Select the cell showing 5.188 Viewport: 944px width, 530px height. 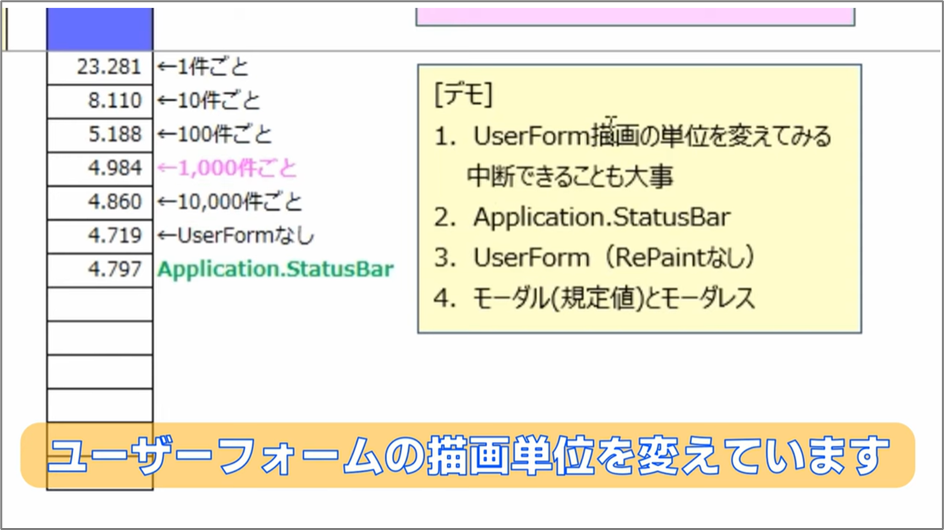(x=100, y=135)
